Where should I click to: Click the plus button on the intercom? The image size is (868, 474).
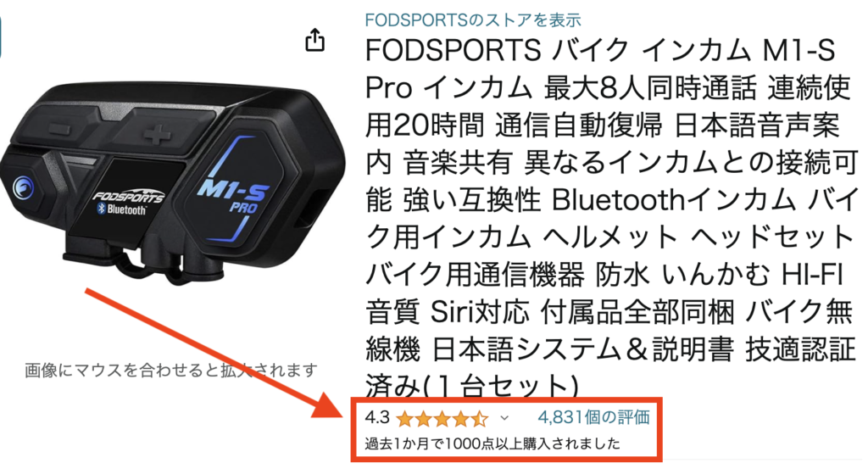click(157, 133)
